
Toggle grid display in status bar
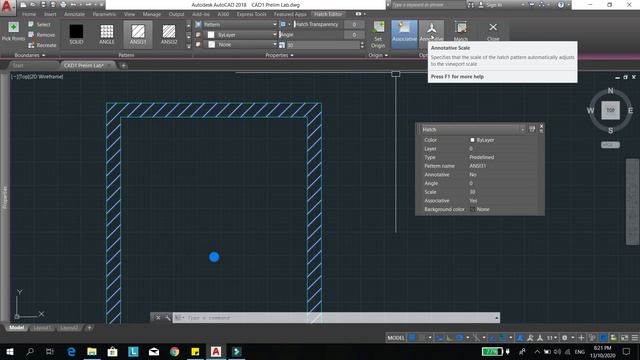click(412, 338)
